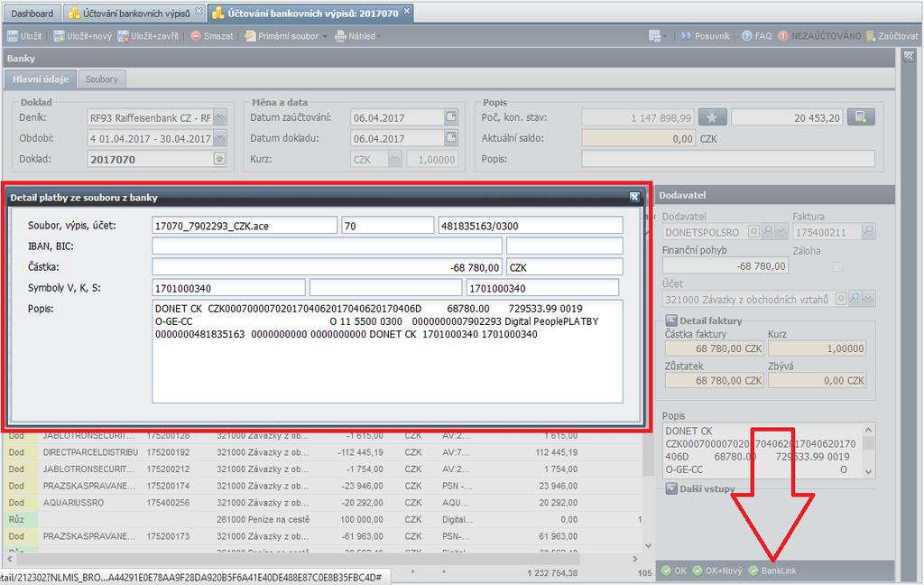The image size is (924, 585).
Task: Click the Posuvník toolbar item
Action: click(x=706, y=36)
